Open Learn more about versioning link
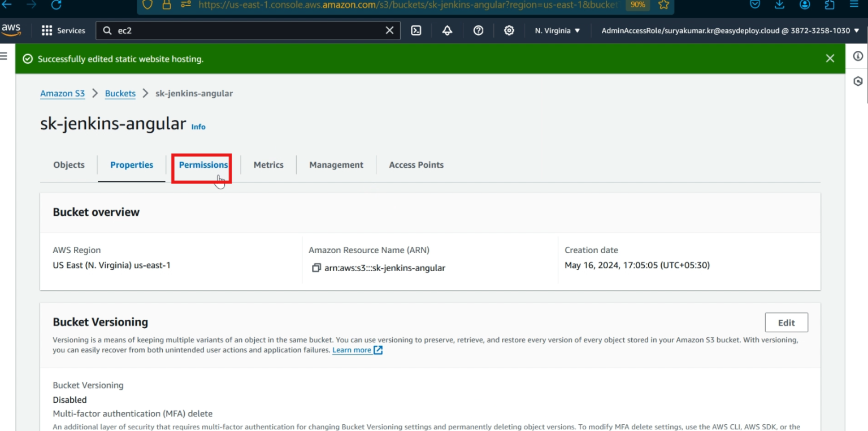This screenshot has width=868, height=431. pos(353,350)
